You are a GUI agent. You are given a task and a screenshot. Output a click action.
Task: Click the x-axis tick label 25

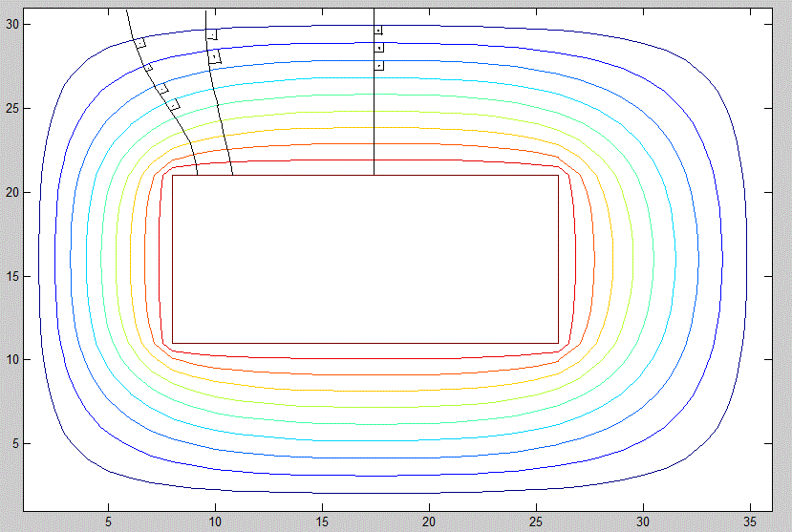[537, 521]
